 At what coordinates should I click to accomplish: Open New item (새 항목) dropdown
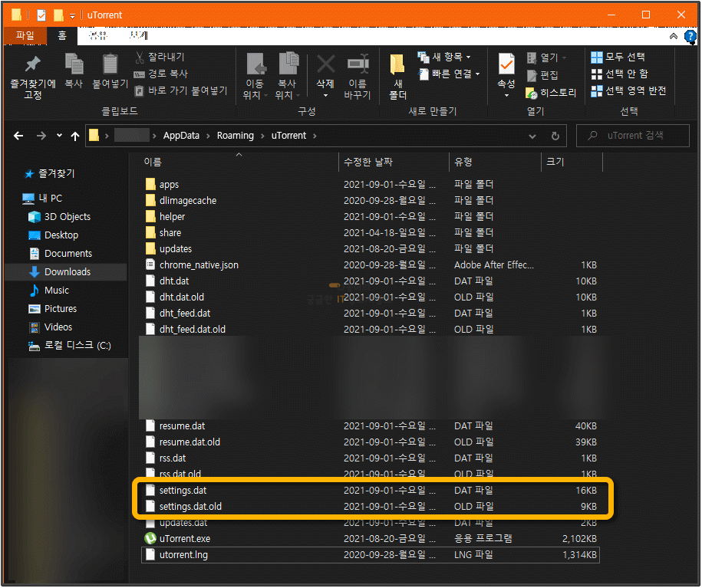pos(444,57)
